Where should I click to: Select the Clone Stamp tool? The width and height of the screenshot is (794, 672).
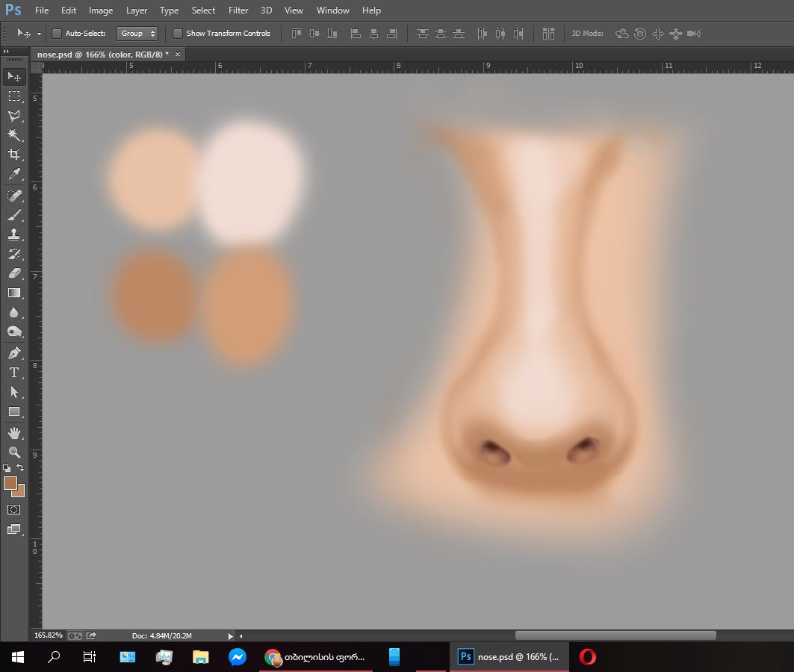[14, 234]
